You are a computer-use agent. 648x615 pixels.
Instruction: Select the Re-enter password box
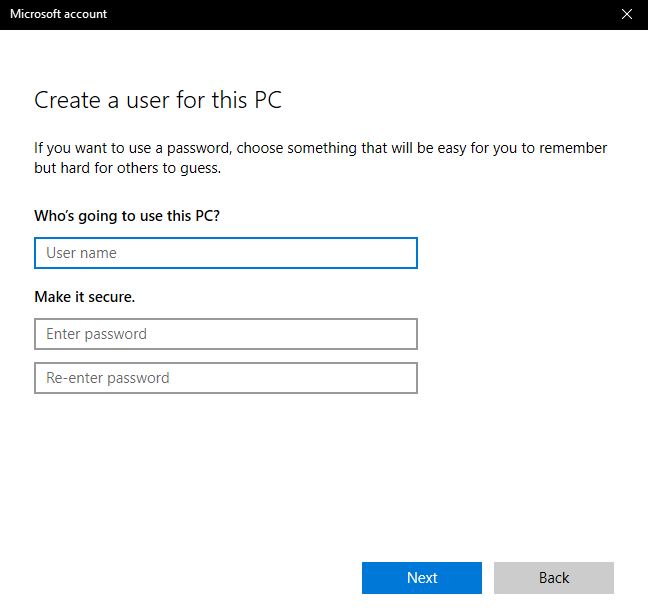click(x=225, y=378)
